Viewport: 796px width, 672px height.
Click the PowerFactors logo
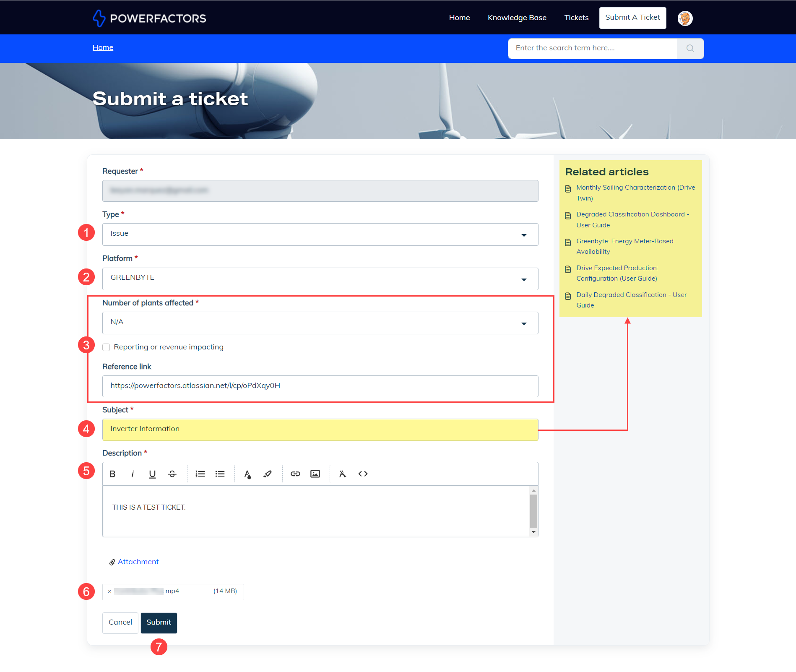pos(149,18)
